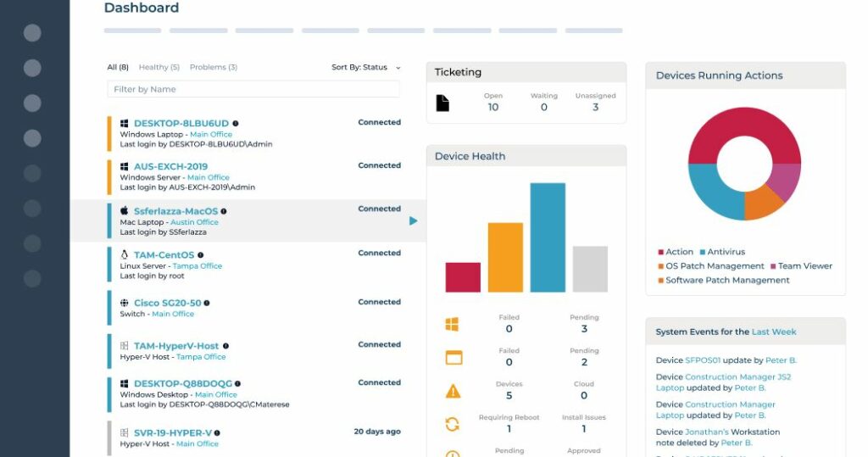The width and height of the screenshot is (868, 457).
Task: Click the Waiting tickets count 0
Action: [543, 108]
